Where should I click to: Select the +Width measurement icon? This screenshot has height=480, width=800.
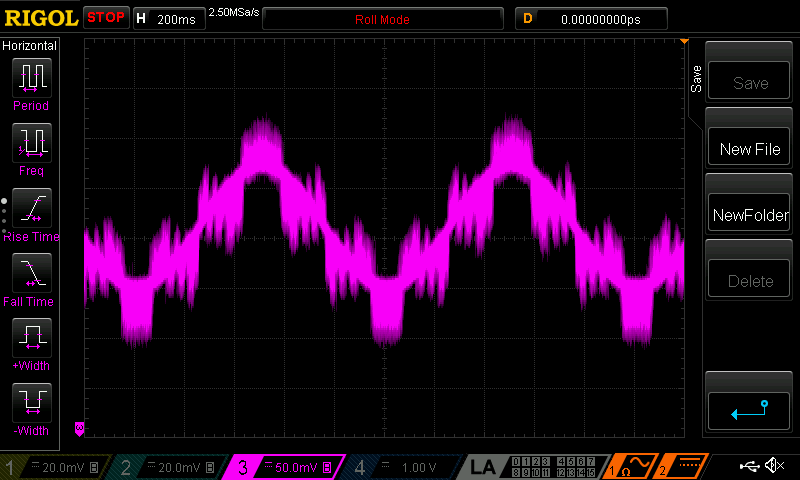point(32,338)
